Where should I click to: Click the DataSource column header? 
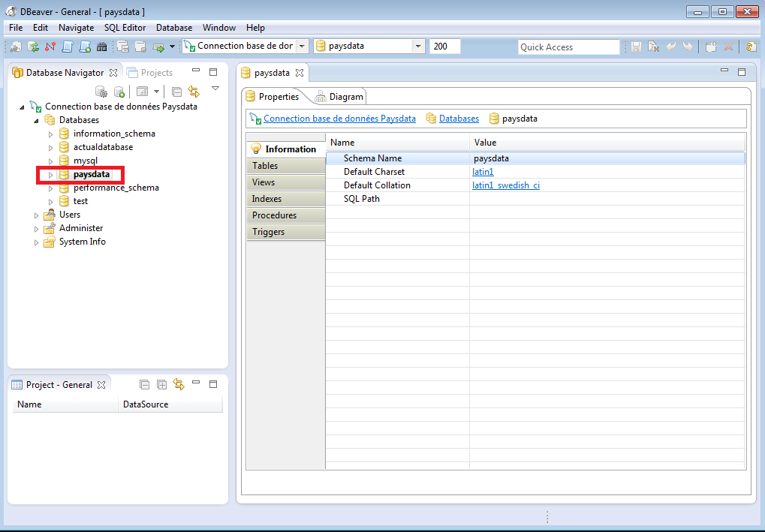point(170,404)
